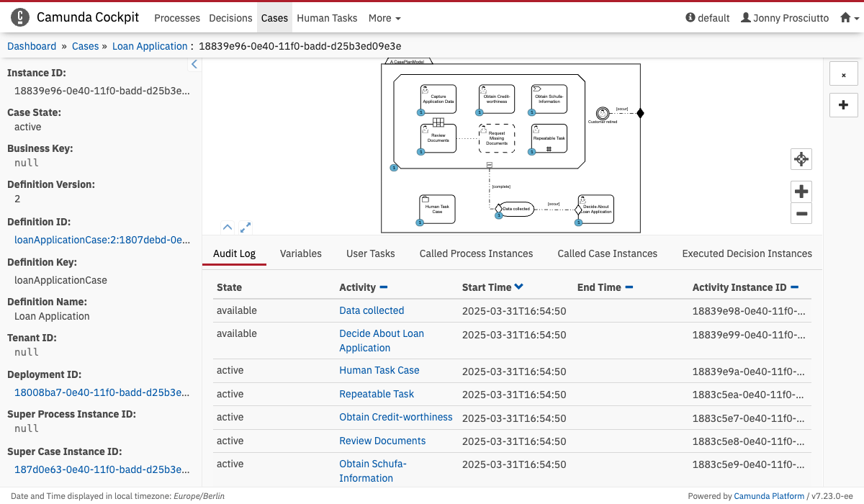This screenshot has width=864, height=504.
Task: Open the Decisions navigation menu item
Action: pos(230,18)
